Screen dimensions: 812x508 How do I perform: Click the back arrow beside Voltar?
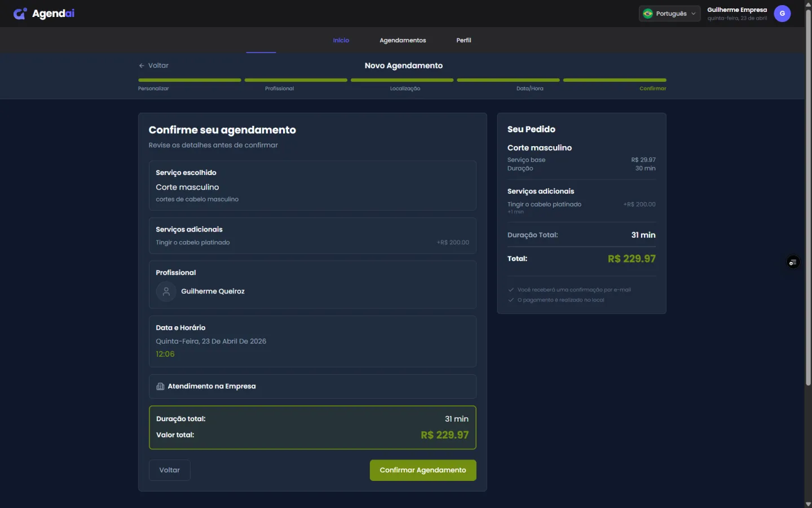[x=142, y=65]
